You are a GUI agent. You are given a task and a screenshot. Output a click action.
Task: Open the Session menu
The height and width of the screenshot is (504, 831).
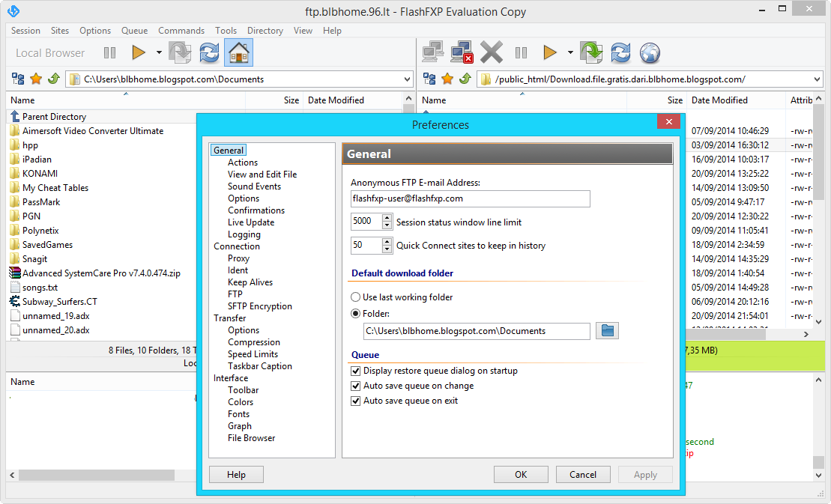[x=25, y=31]
